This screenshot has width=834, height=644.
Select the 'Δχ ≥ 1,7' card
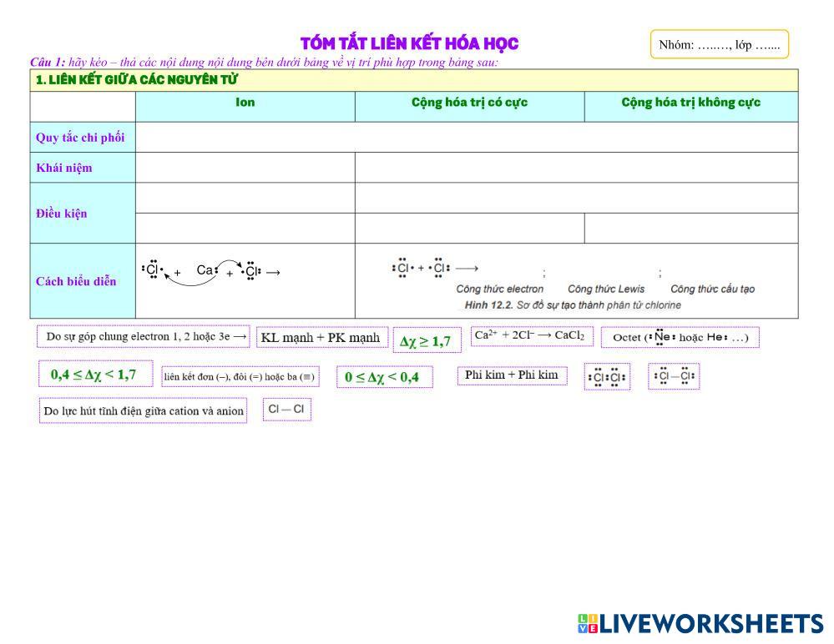point(426,340)
